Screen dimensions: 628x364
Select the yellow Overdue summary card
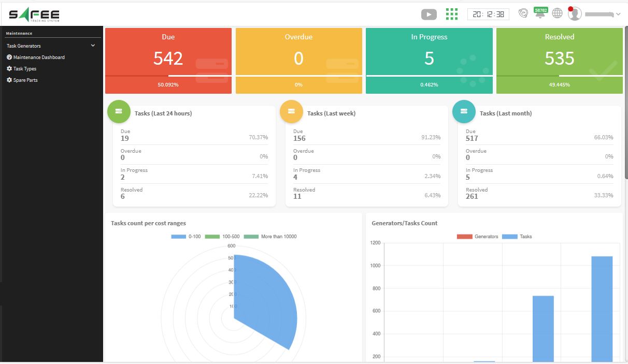point(299,61)
